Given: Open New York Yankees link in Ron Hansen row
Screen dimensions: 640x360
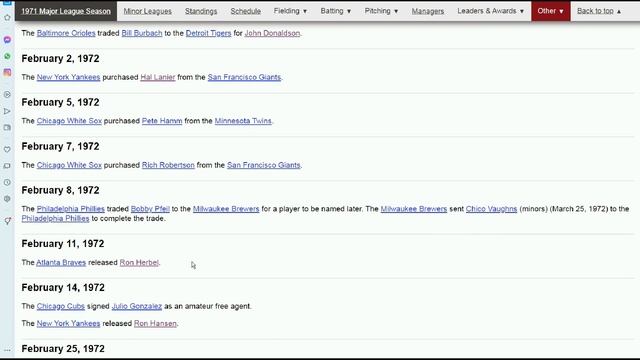Looking at the screenshot, I should [68, 323].
